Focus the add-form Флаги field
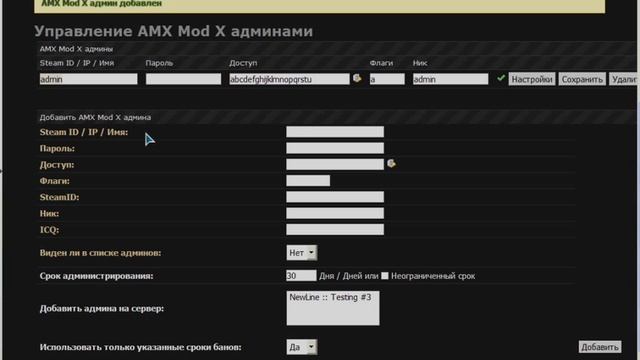Image resolution: width=640 pixels, height=360 pixels. coord(308,180)
